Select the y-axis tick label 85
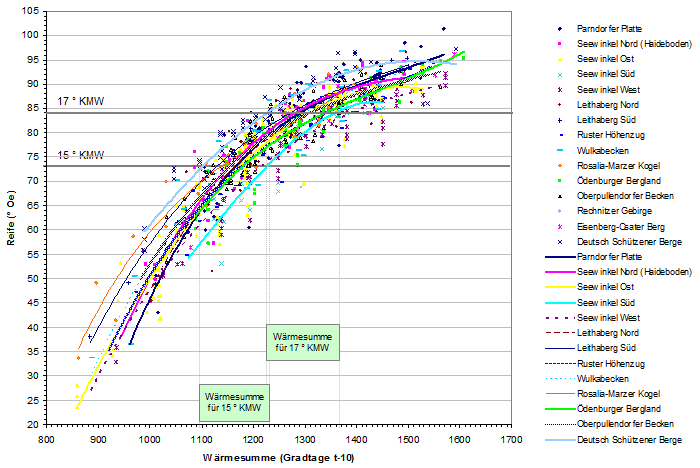 click(x=34, y=109)
